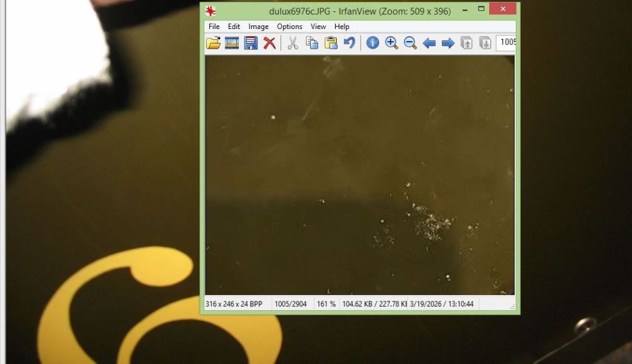
Task: Click the displayed dulux6976c image
Action: 360,175
